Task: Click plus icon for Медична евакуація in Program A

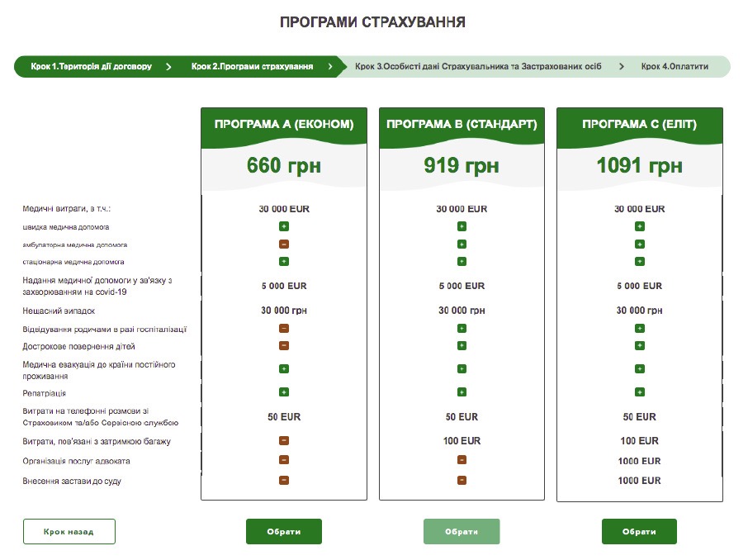Action: (x=284, y=369)
